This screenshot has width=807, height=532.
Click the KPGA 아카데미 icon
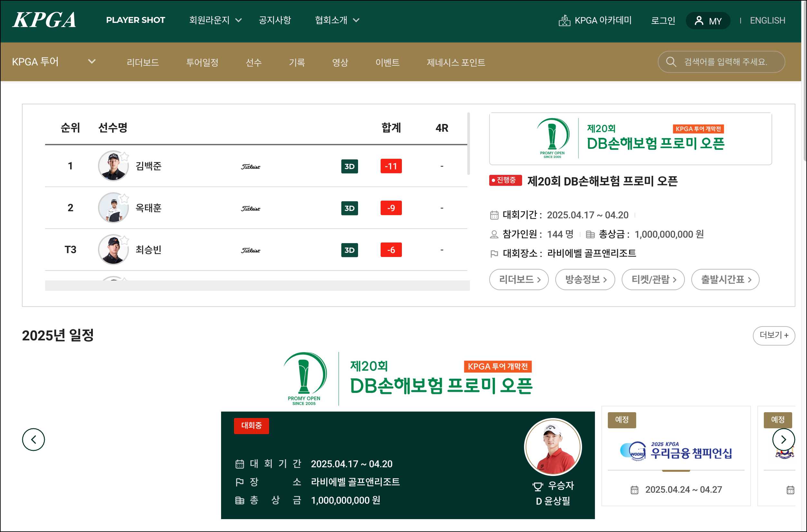pos(564,20)
